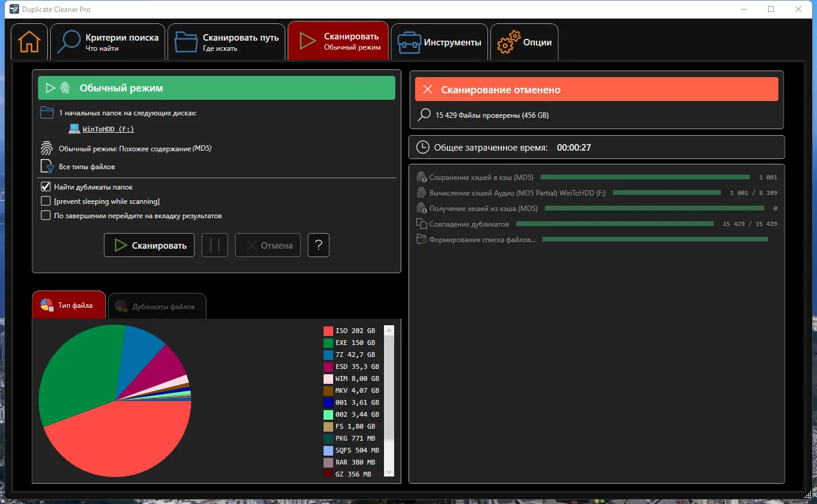Screen dimensions: 817x504
Task: Click the fingerprint icon beside Похожее содержание
Action: pos(46,148)
